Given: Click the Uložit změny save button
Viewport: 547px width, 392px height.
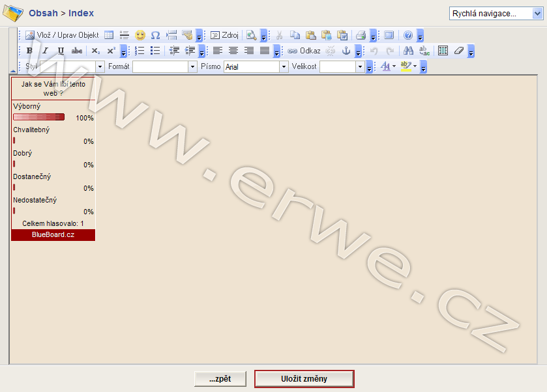Looking at the screenshot, I should (x=304, y=379).
